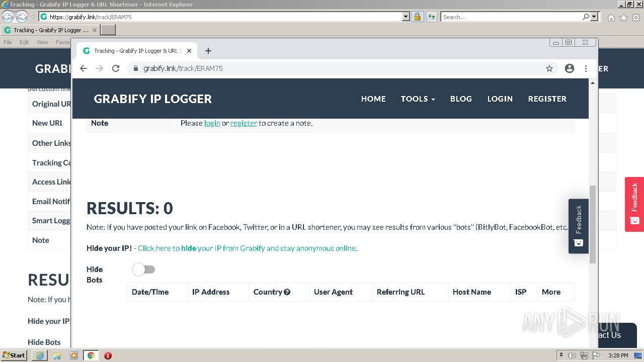Show hidden tray icons arrow
This screenshot has height=362, width=644.
[x=561, y=355]
